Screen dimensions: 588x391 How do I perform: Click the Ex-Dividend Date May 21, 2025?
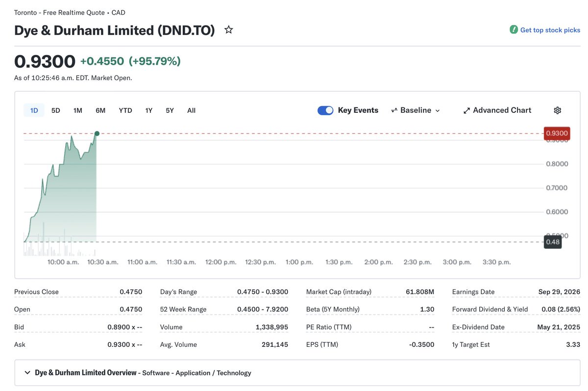(x=559, y=327)
